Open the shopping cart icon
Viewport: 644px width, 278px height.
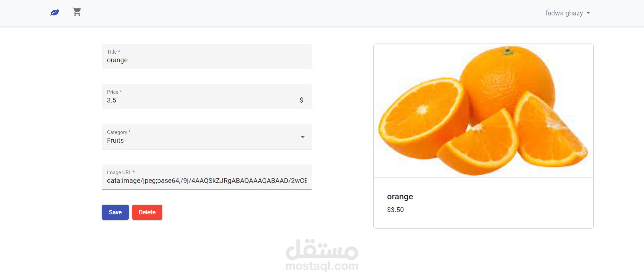click(77, 12)
